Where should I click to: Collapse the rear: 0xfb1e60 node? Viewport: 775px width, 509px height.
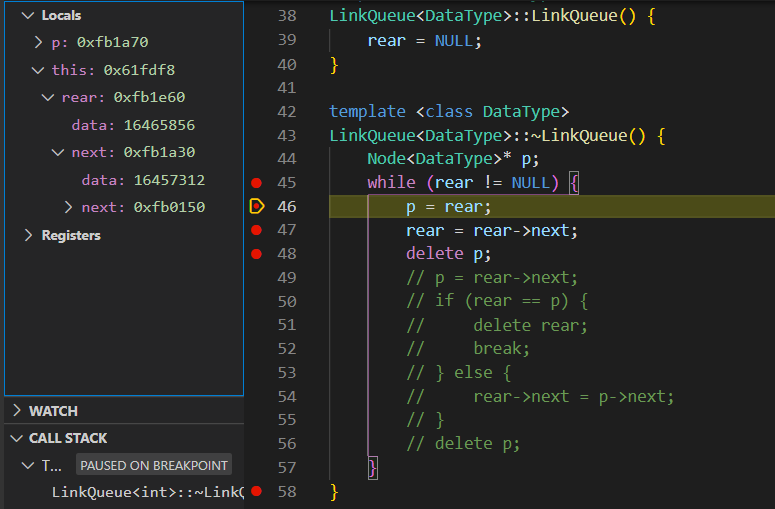pyautogui.click(x=48, y=97)
